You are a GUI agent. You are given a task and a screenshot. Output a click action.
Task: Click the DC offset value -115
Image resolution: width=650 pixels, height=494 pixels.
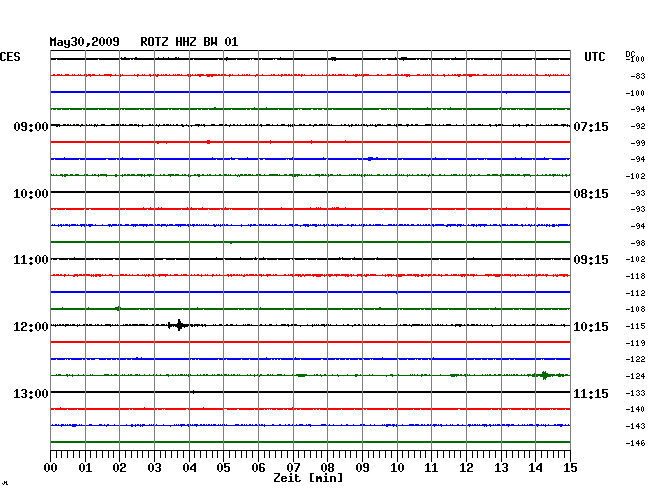click(x=635, y=327)
